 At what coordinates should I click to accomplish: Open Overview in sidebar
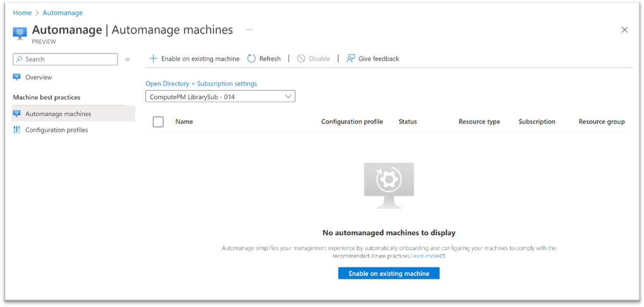tap(38, 77)
